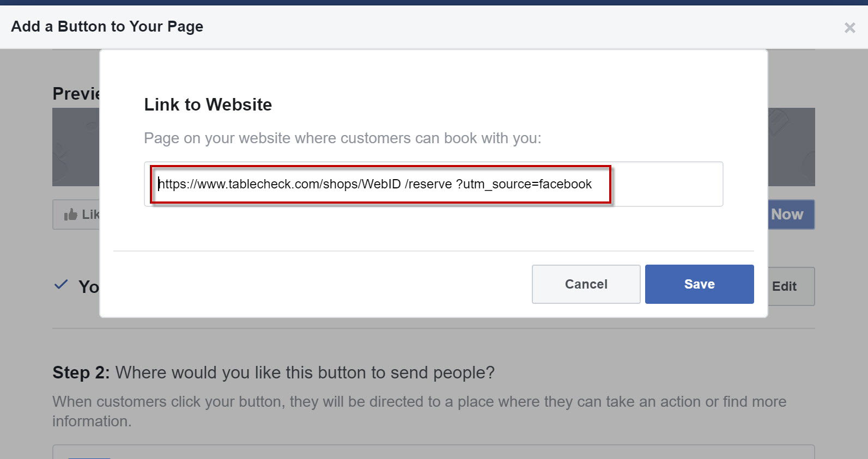
Task: Click the 'Preview' section heading
Action: pyautogui.click(x=76, y=94)
